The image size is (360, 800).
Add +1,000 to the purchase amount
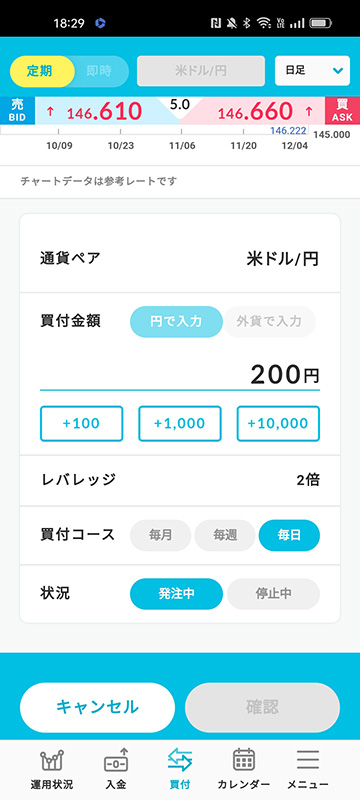(180, 423)
